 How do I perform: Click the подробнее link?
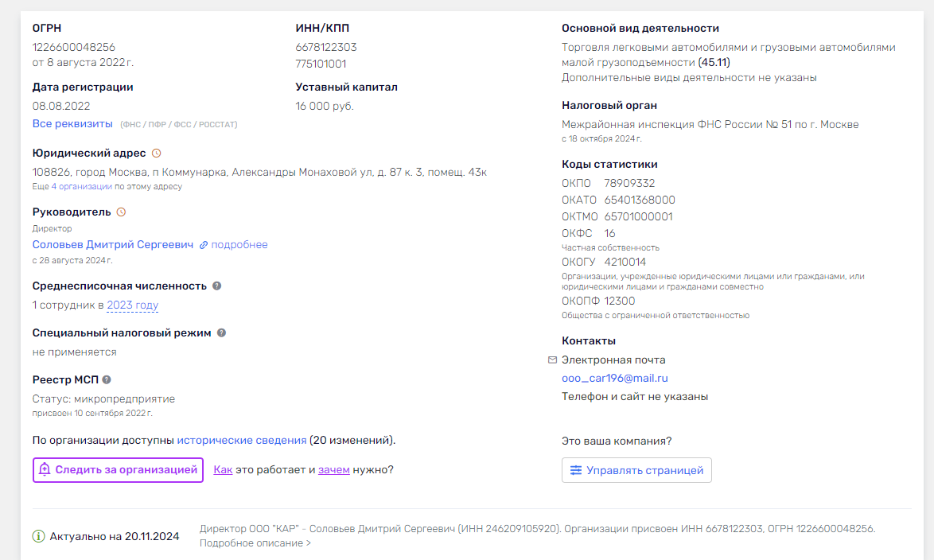point(239,245)
